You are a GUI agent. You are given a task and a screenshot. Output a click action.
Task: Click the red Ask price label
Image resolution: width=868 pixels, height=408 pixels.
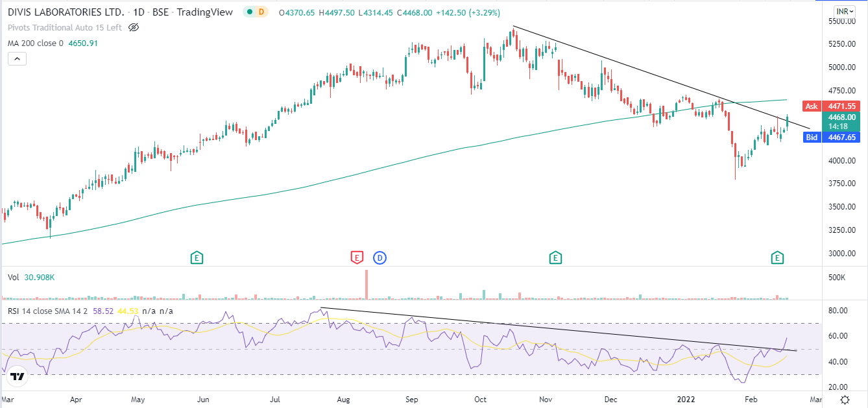[x=812, y=106]
